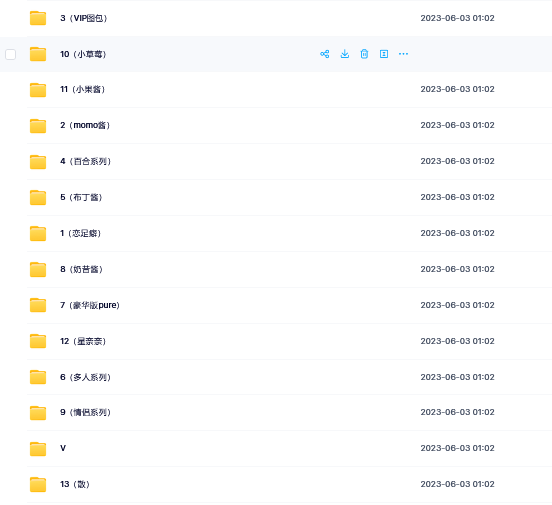Tick the checkbox for folder 10
Screen dimensions: 552x505
(11, 54)
